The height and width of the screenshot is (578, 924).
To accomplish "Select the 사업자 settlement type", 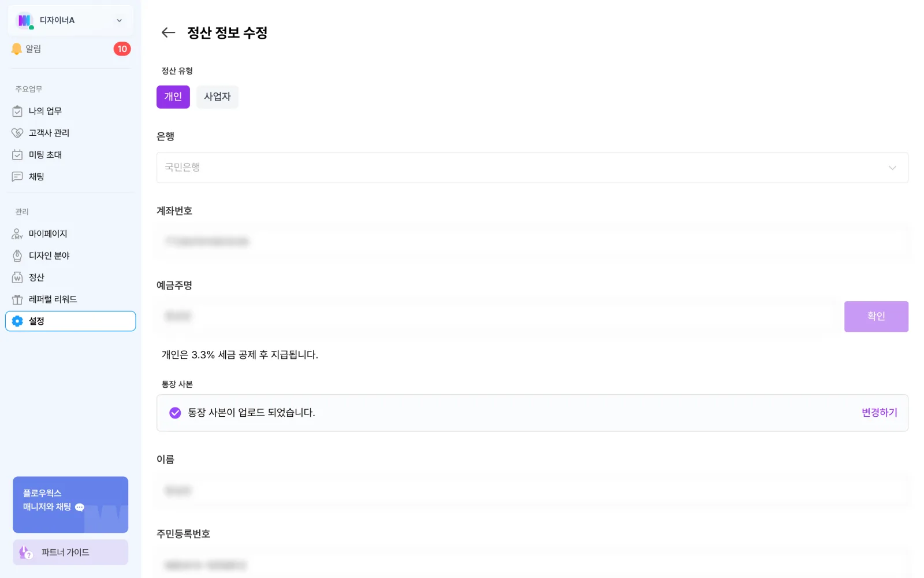I will coord(217,97).
